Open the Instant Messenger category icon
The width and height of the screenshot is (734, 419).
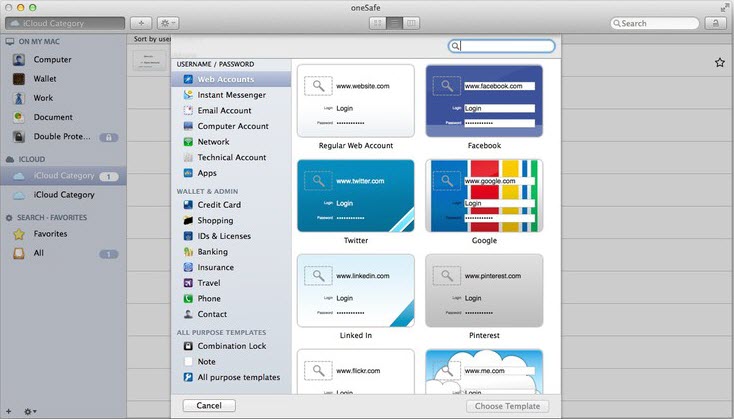point(188,95)
